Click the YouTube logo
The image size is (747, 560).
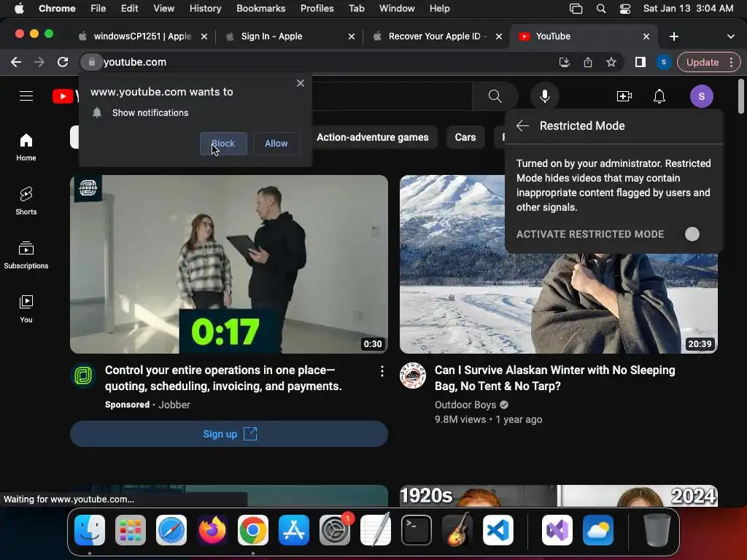click(65, 96)
